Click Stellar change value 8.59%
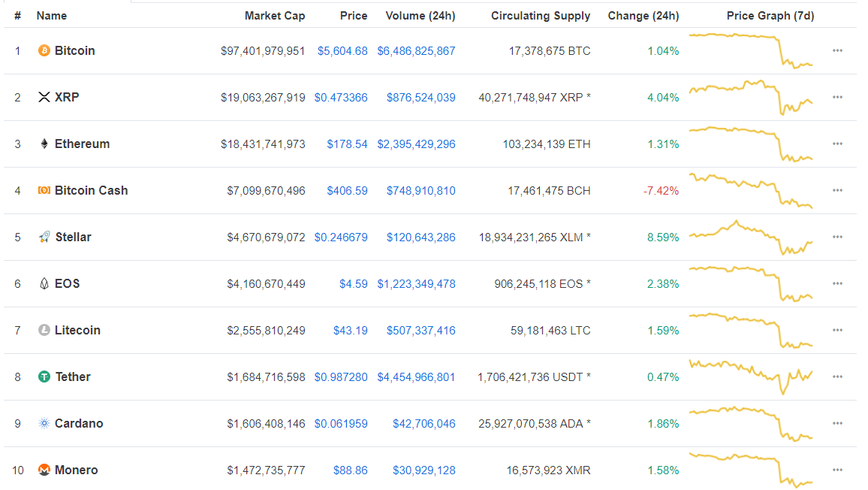Image resolution: width=868 pixels, height=490 pixels. (663, 237)
